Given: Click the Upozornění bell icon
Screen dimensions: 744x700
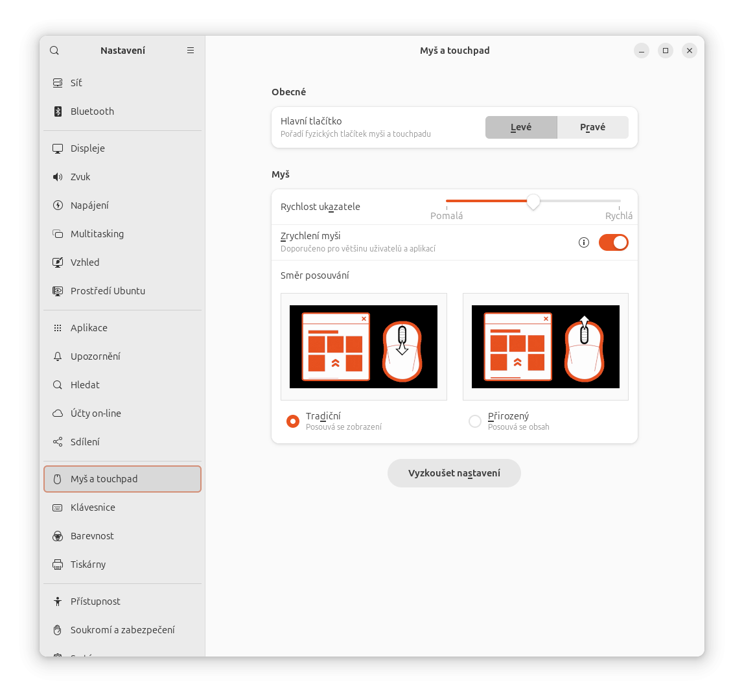Looking at the screenshot, I should [x=58, y=356].
